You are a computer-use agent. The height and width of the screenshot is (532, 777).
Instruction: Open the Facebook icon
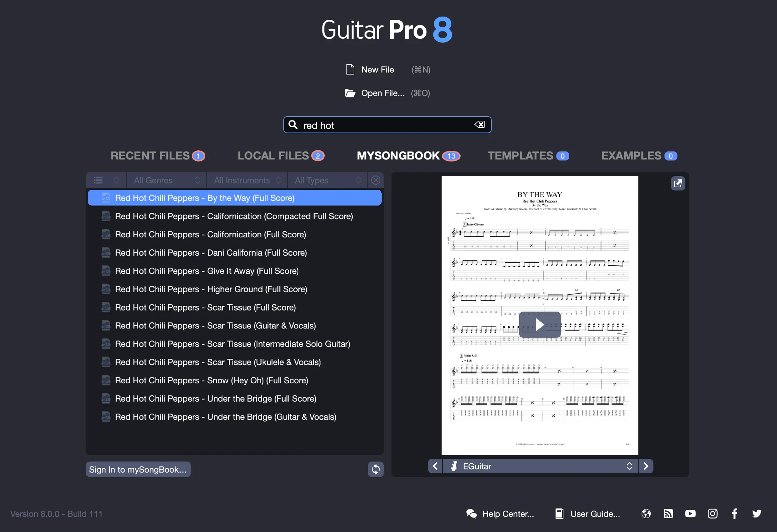point(735,514)
